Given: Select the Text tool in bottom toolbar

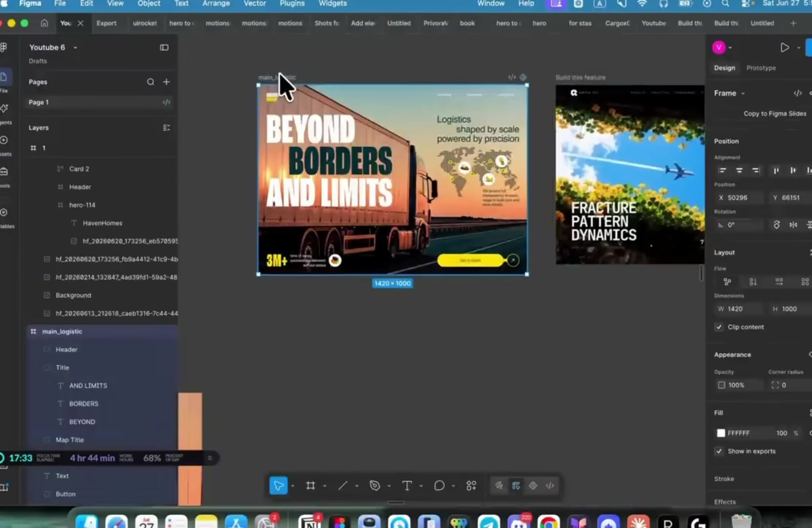Looking at the screenshot, I should pyautogui.click(x=407, y=485).
